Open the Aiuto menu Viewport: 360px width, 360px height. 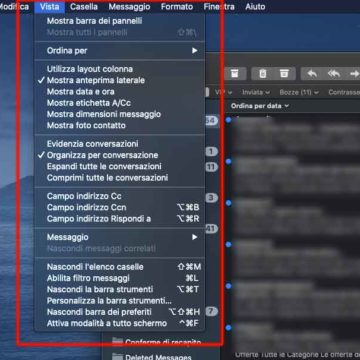click(x=255, y=7)
